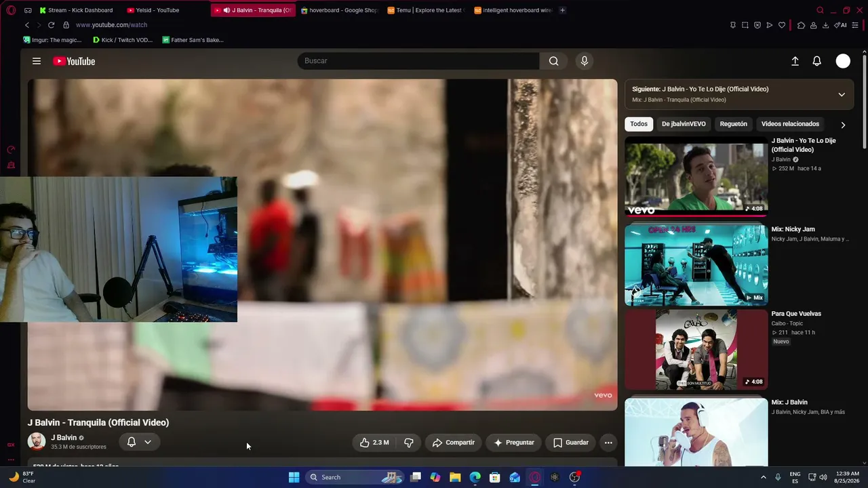This screenshot has height=488, width=868.
Task: Show hidden system tray icons chevron
Action: pyautogui.click(x=764, y=477)
